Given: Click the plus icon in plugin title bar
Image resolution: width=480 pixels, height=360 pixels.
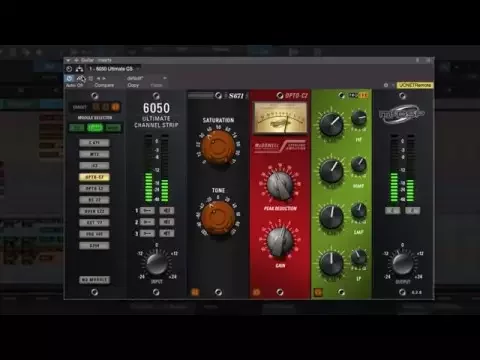Looking at the screenshot, I should [76, 60].
